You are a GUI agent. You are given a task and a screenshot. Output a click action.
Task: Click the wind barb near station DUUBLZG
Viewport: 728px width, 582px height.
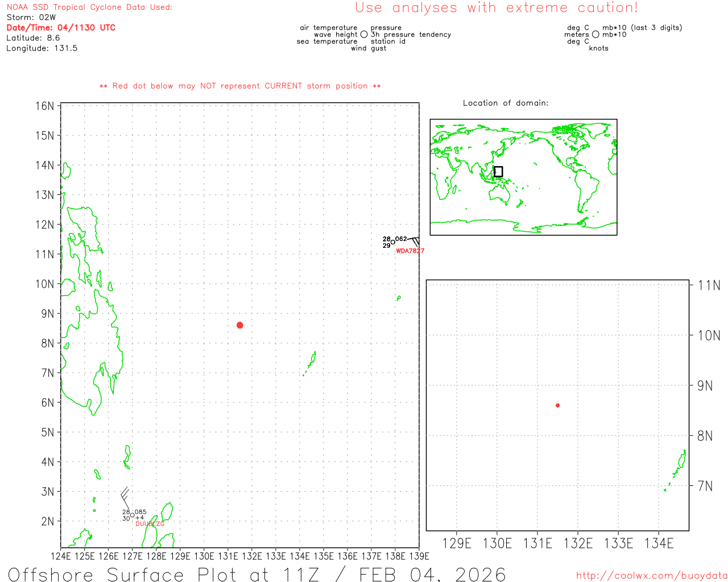125,497
